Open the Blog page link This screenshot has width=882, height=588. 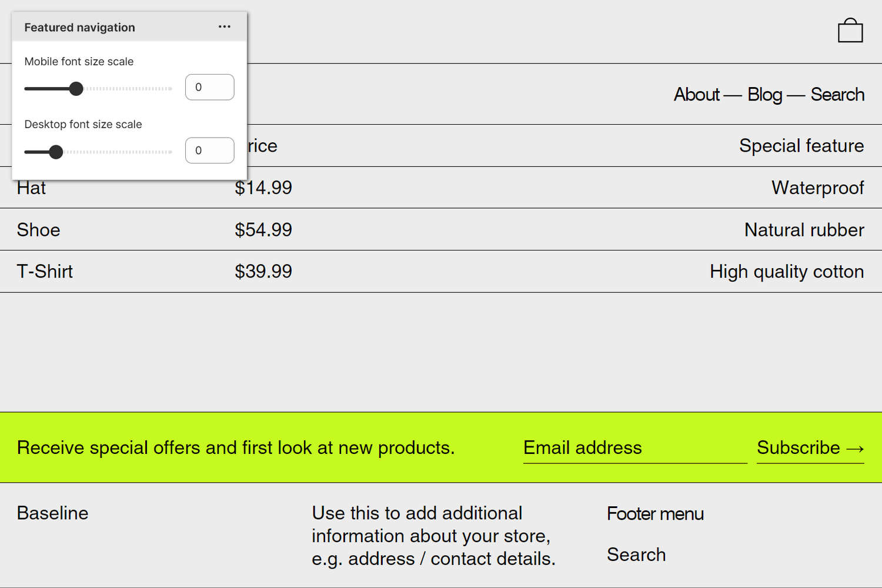pyautogui.click(x=764, y=94)
